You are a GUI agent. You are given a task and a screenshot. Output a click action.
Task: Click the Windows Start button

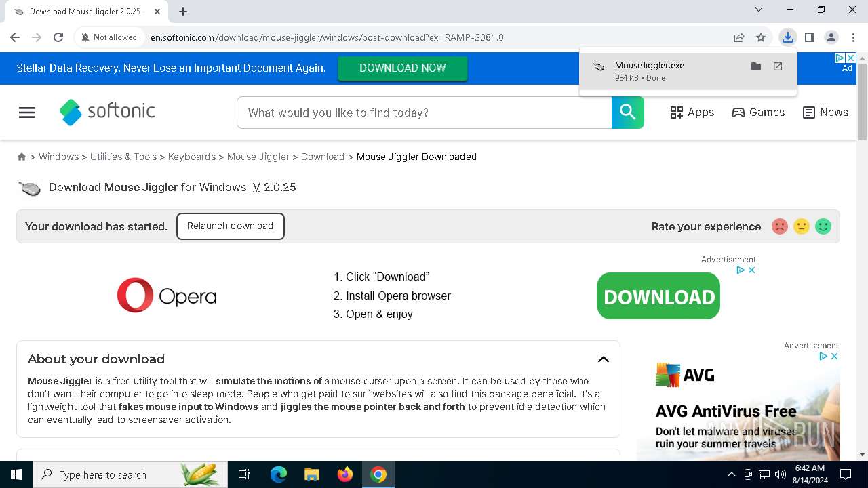(16, 474)
